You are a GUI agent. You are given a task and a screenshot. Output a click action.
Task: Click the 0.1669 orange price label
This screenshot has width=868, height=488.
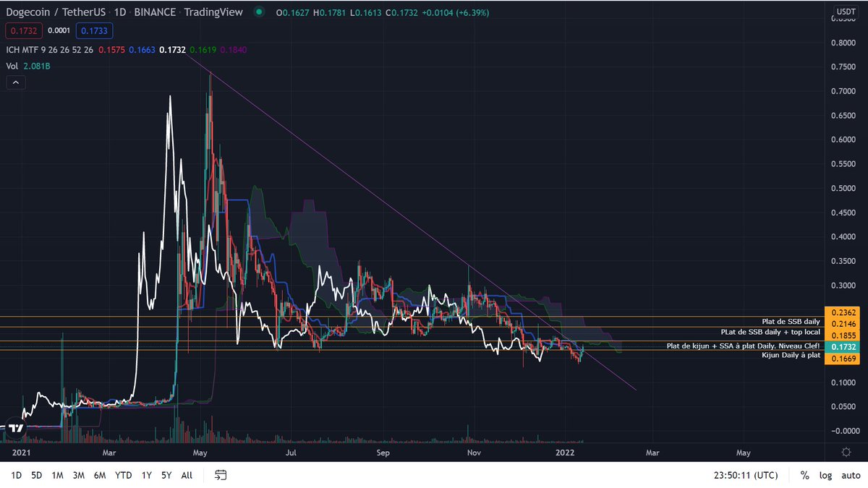pyautogui.click(x=845, y=359)
